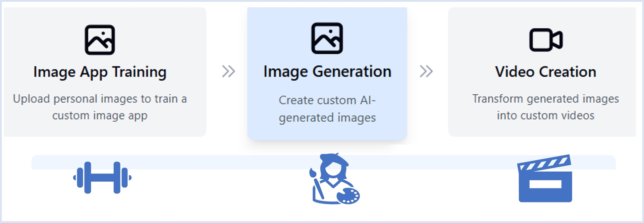Go to the Video Creation step title
Screen dimensions: 644x223
[545, 72]
